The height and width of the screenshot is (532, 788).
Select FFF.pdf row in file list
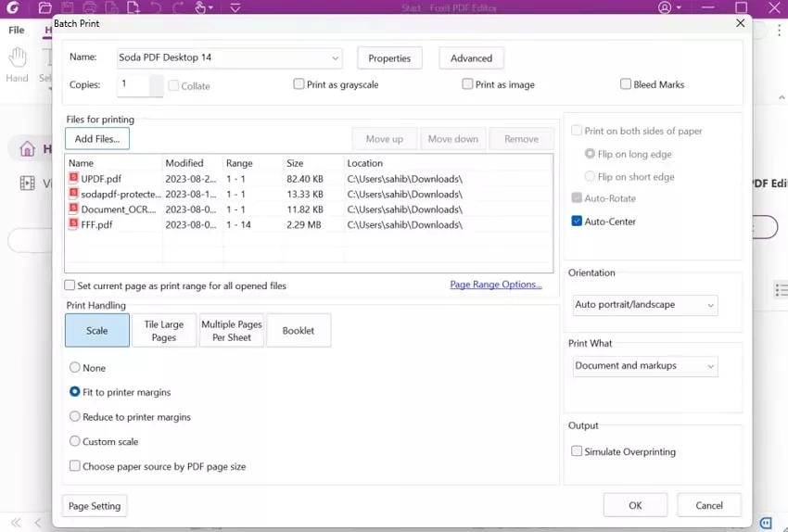(x=309, y=224)
